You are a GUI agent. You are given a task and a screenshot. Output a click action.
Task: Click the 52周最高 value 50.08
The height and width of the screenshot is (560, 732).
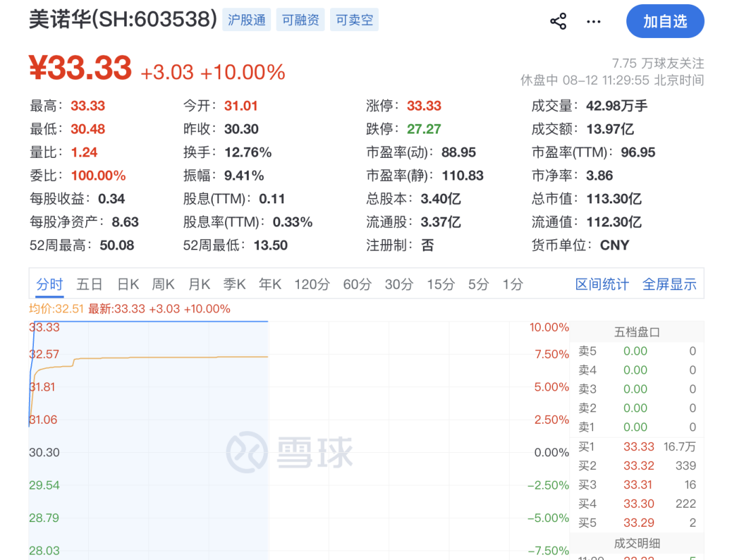tap(117, 245)
